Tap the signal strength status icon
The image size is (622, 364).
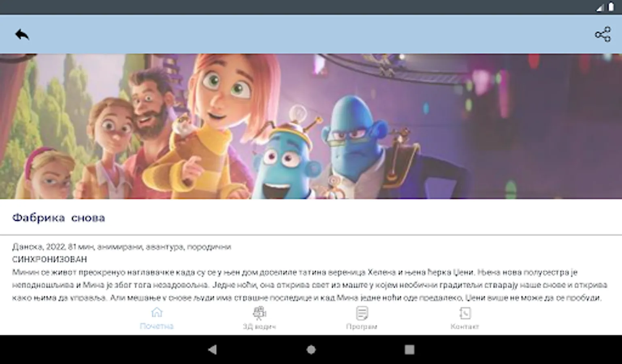pos(600,8)
